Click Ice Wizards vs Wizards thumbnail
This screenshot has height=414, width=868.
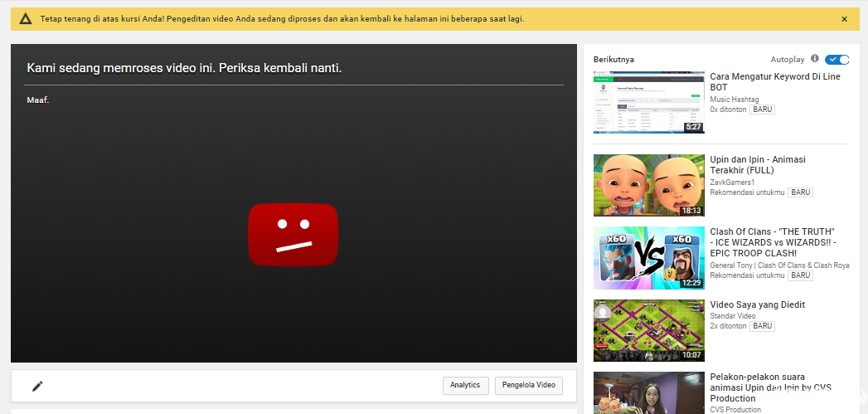pos(649,258)
